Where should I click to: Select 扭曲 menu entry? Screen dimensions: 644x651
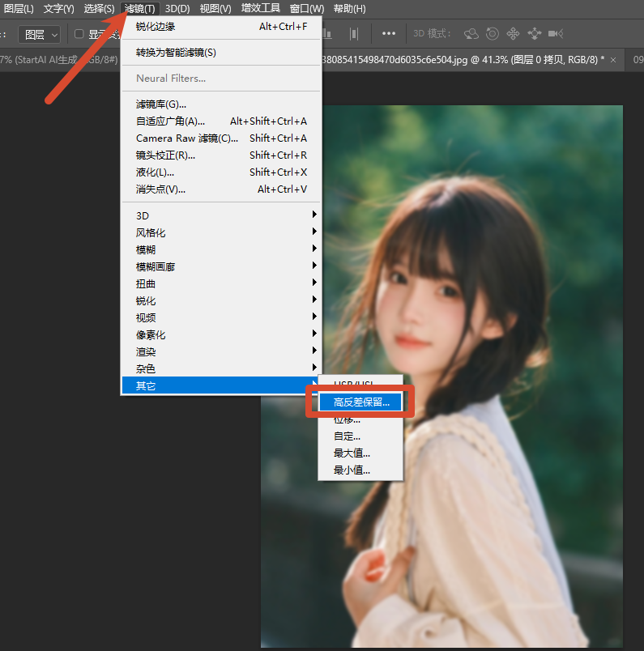point(221,284)
